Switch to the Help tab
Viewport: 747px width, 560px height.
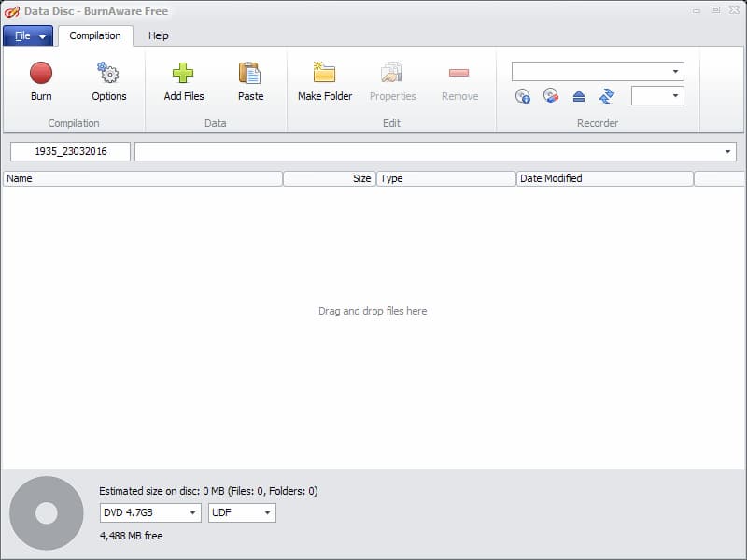(159, 35)
